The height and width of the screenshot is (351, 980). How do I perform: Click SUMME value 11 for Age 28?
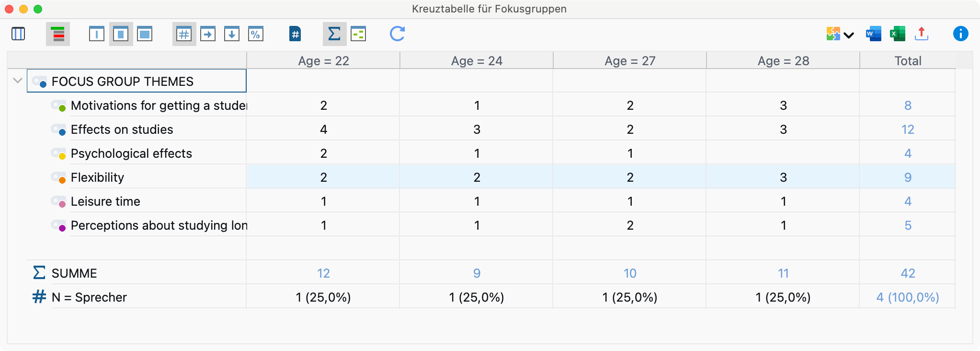click(783, 273)
